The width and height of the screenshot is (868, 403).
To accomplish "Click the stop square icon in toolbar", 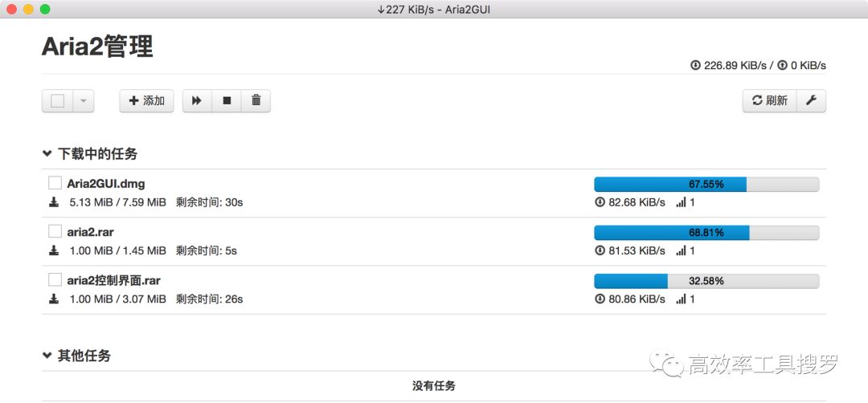I will (x=227, y=100).
